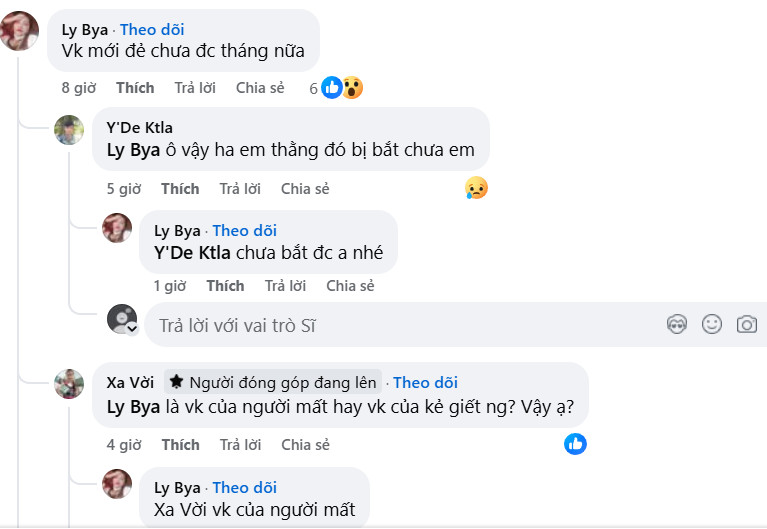Type a reply in "Trả lời với vai trò Sĩ" field
This screenshot has width=767, height=529.
(x=400, y=325)
